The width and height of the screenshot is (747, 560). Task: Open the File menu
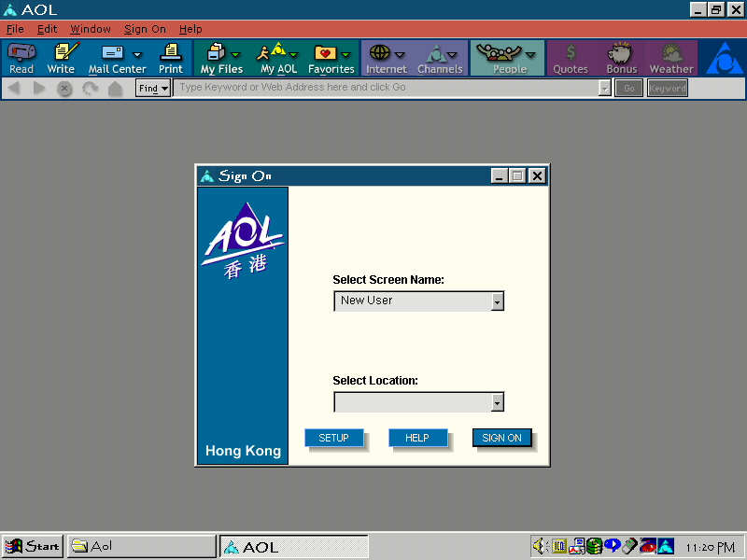click(15, 29)
